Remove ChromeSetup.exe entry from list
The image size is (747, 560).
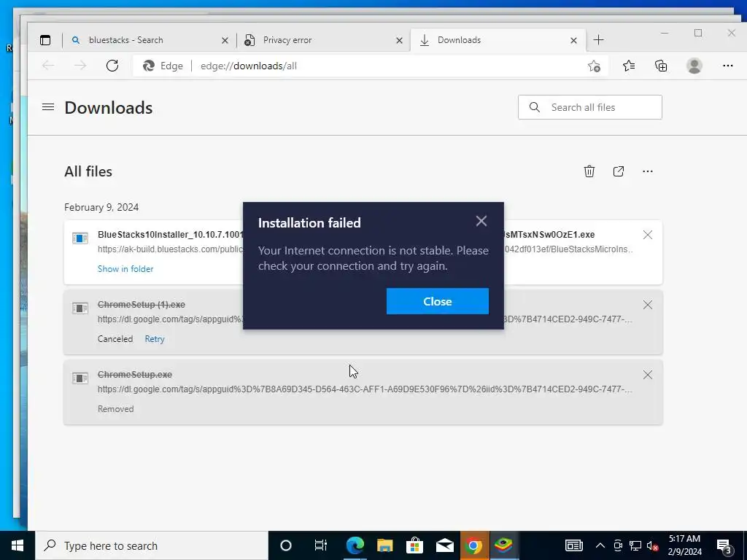point(648,375)
